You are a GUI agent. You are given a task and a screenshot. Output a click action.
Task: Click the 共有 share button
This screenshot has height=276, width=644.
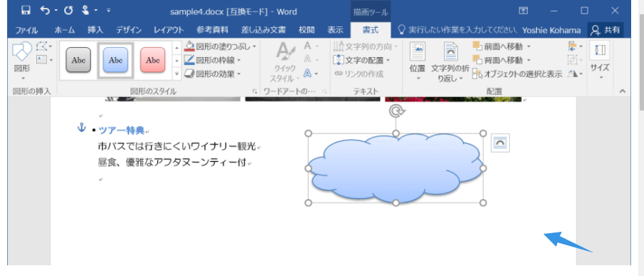click(x=605, y=30)
